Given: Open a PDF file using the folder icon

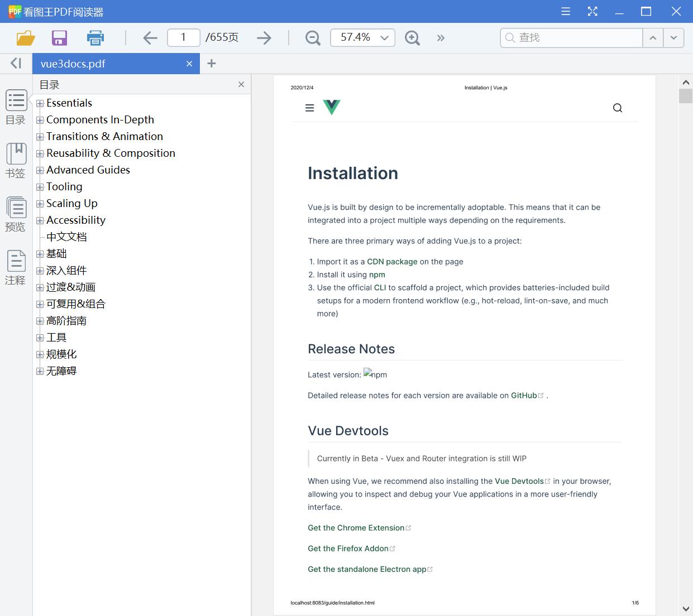Looking at the screenshot, I should click(x=24, y=37).
